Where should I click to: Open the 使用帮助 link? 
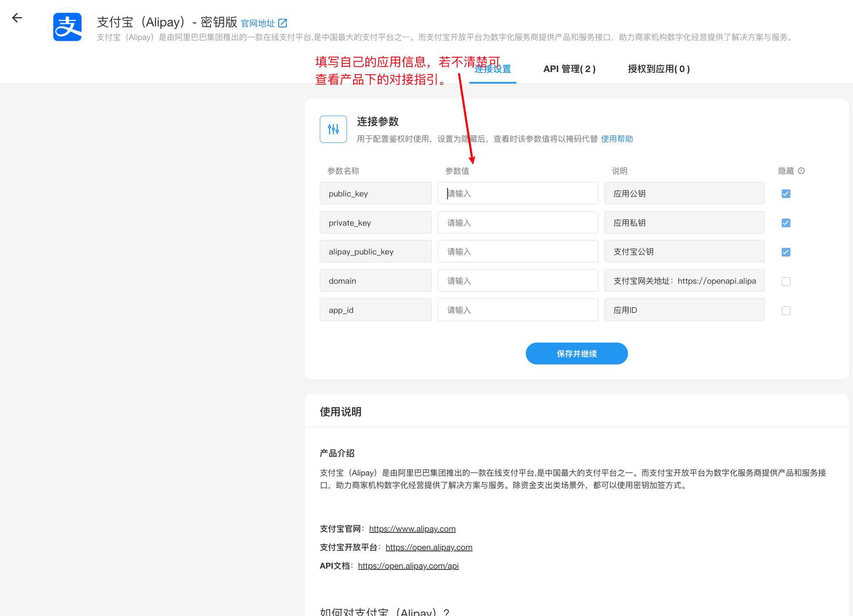[x=616, y=139]
